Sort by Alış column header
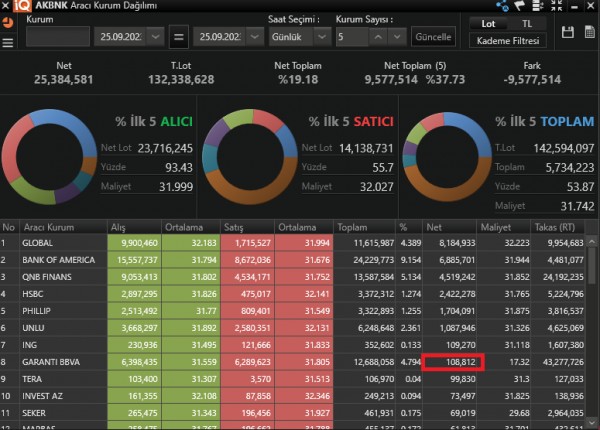 pos(134,227)
